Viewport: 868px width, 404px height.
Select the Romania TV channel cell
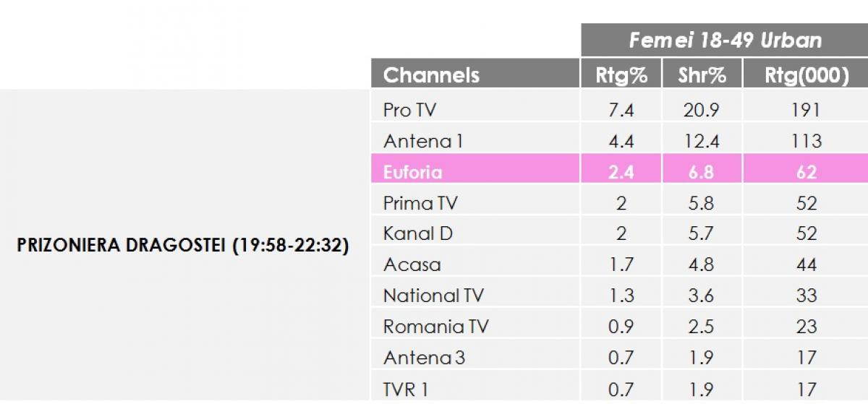click(435, 327)
